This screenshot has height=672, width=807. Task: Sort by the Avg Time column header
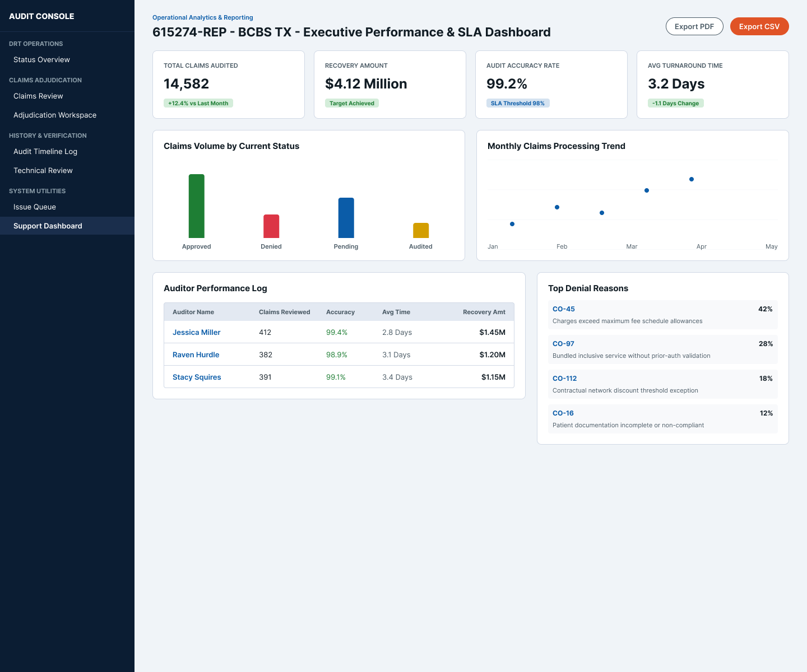pyautogui.click(x=396, y=312)
